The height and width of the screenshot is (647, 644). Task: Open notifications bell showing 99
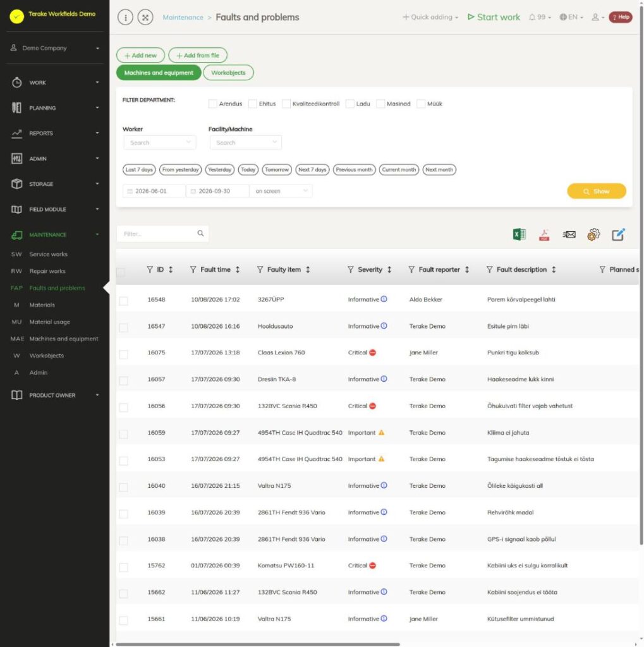click(x=540, y=17)
